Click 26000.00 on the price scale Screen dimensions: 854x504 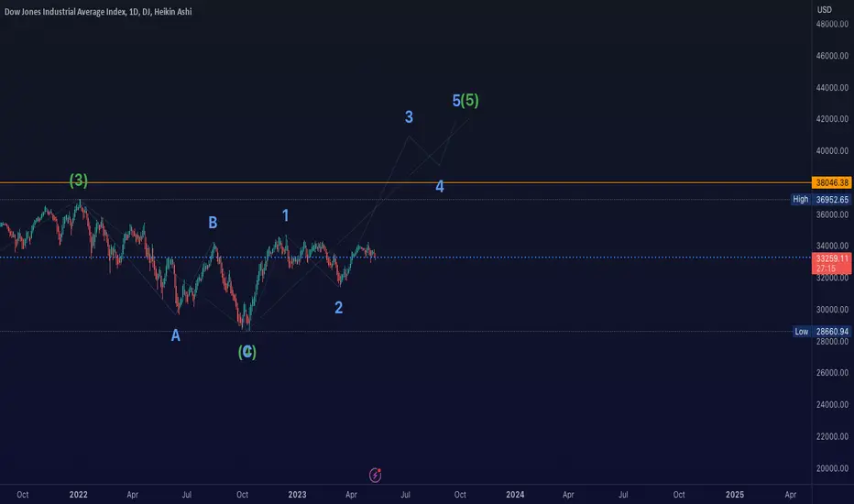[832, 373]
